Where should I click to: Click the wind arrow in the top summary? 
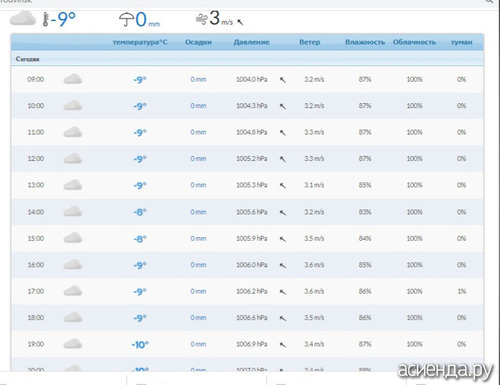pos(240,22)
